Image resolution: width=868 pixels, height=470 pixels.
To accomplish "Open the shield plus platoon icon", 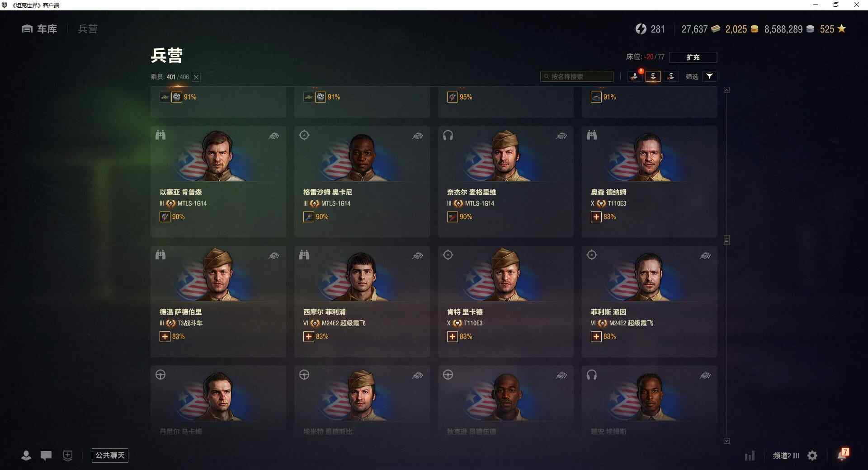I will click(x=68, y=456).
